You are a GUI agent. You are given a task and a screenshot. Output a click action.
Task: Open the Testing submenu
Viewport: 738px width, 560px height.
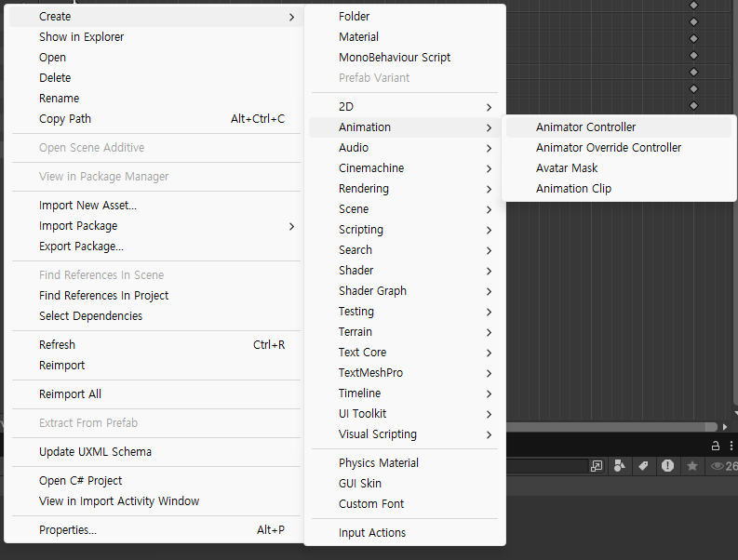click(x=405, y=312)
